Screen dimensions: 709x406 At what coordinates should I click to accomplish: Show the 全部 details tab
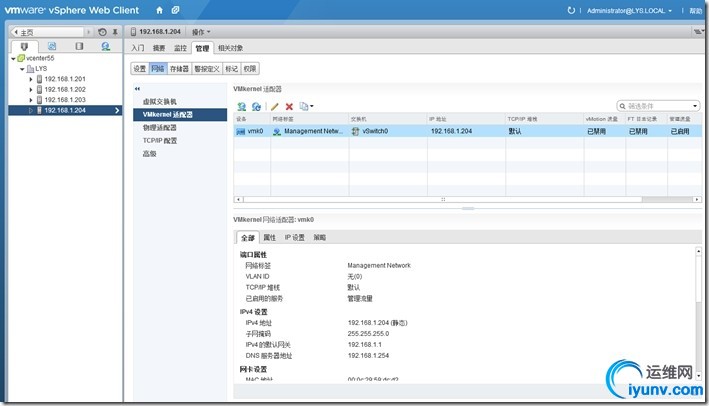point(248,237)
